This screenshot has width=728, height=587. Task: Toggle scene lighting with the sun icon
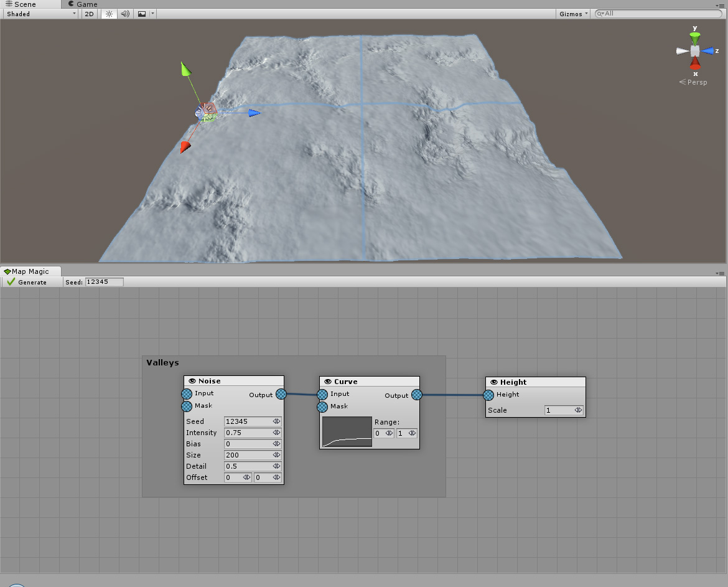click(108, 13)
